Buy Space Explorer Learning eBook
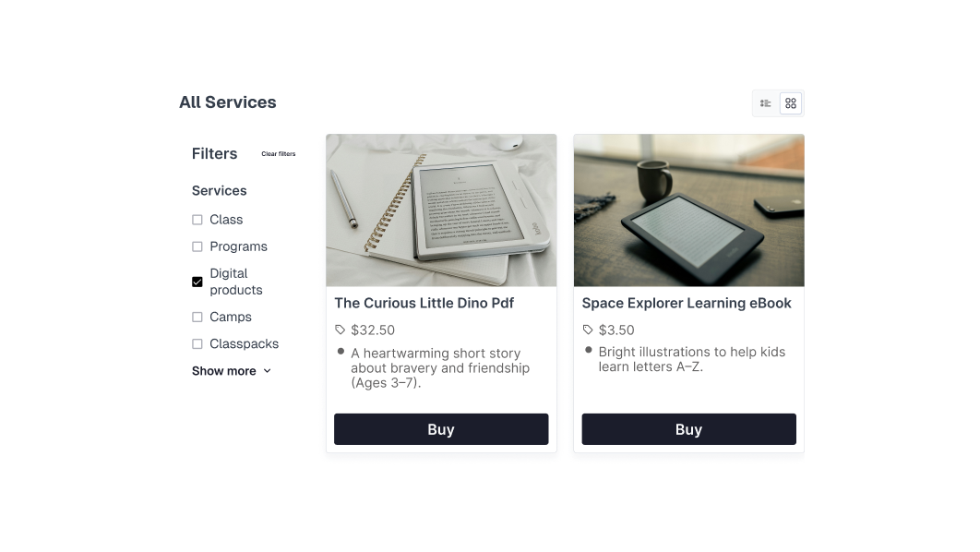This screenshot has width=980, height=552. (x=688, y=429)
